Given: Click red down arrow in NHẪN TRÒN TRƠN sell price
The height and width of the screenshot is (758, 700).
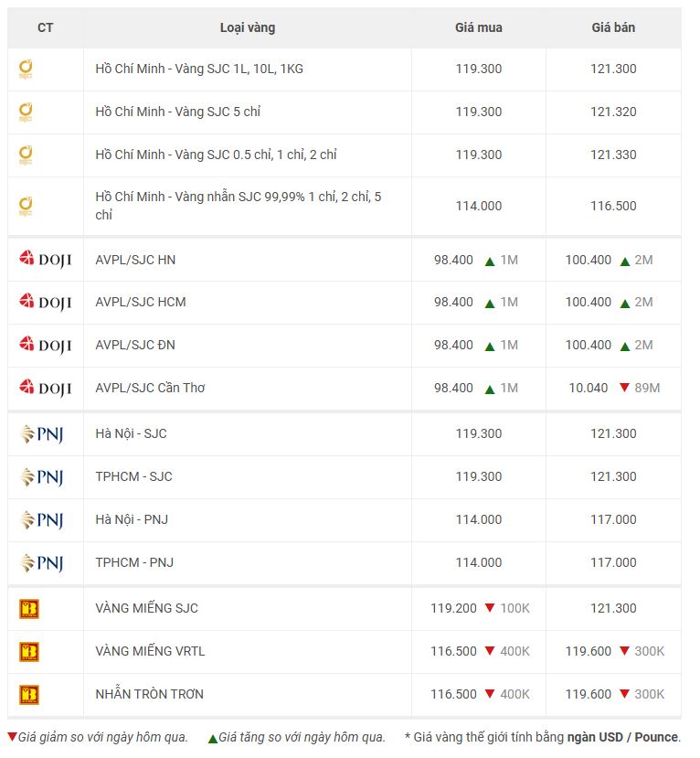Looking at the screenshot, I should point(625,694).
